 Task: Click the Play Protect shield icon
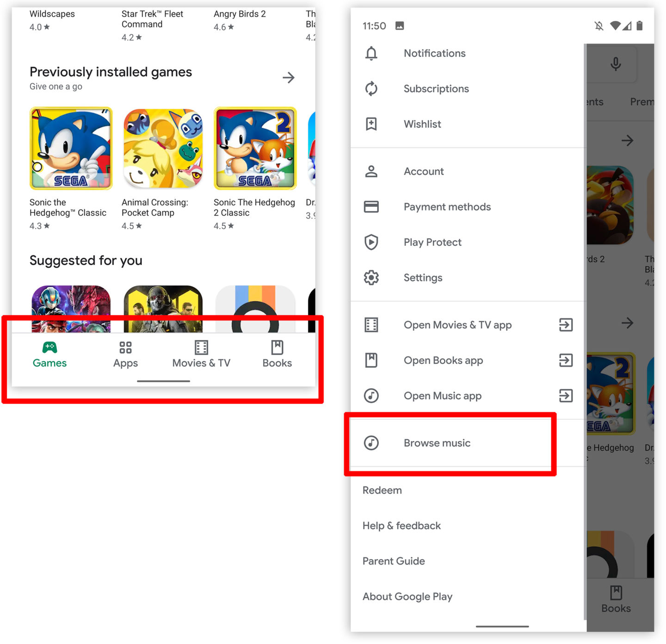[371, 242]
